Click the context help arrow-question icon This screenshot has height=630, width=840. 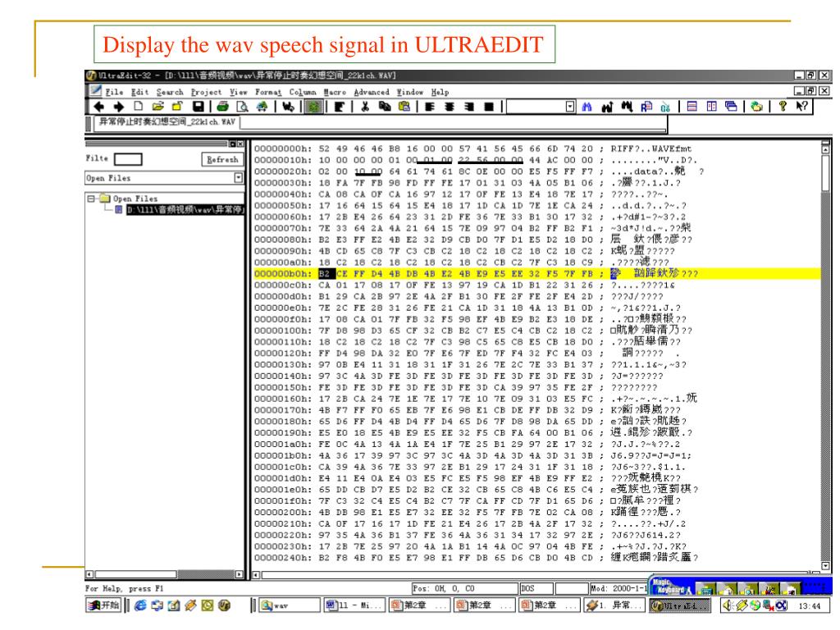point(802,107)
